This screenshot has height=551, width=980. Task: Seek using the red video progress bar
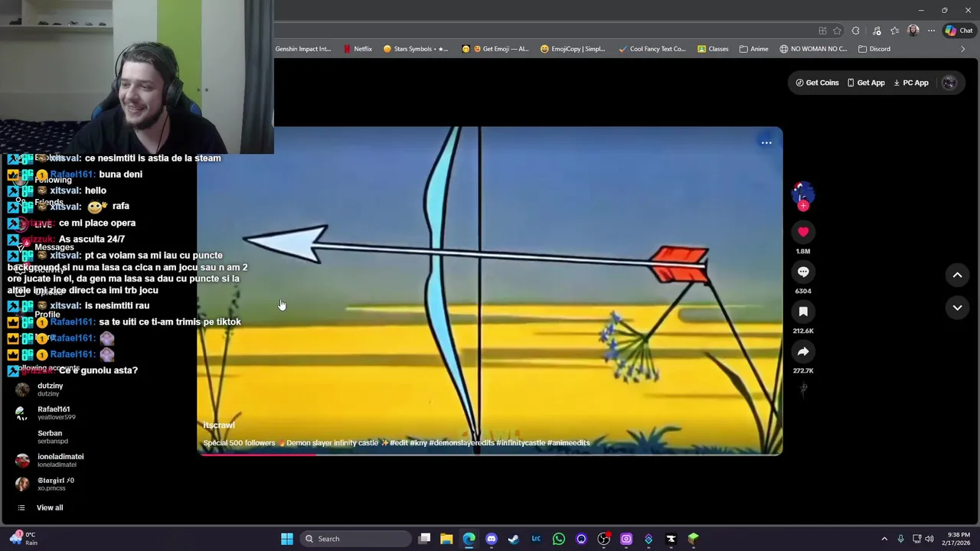(490, 455)
